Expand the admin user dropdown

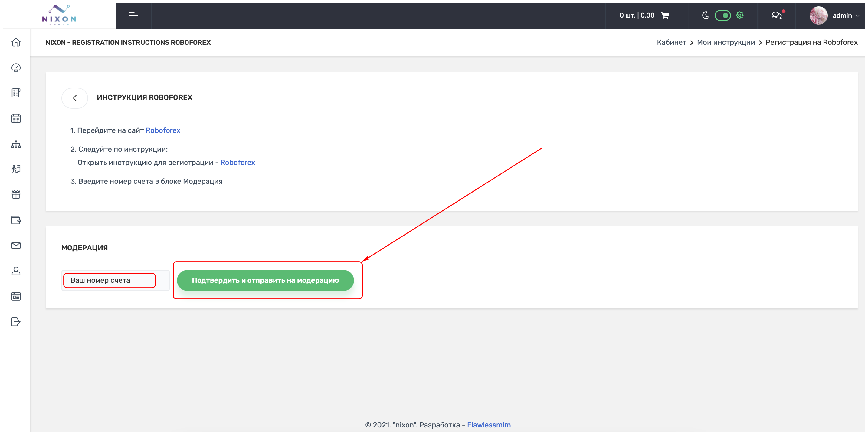point(846,15)
